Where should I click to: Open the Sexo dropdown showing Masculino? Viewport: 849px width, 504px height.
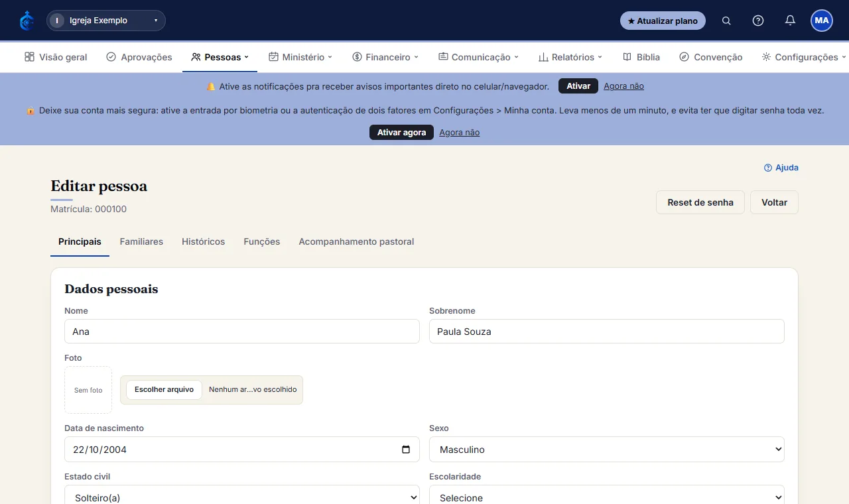tap(607, 450)
